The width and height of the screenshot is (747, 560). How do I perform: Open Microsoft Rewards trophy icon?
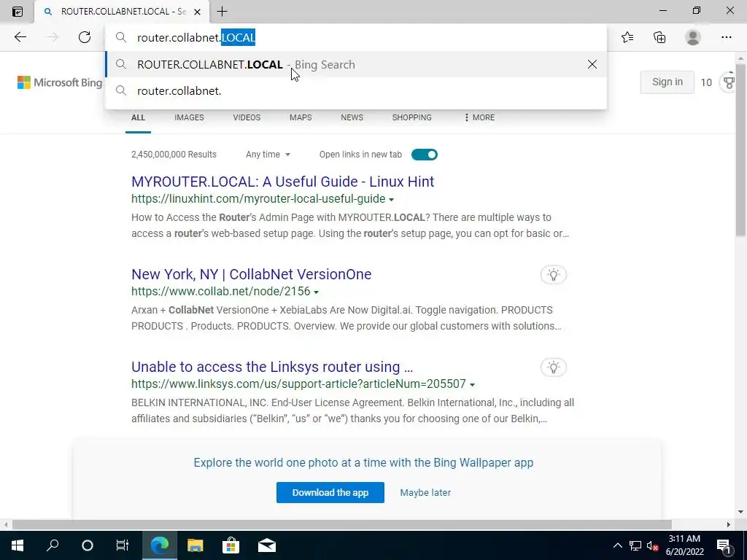click(729, 82)
